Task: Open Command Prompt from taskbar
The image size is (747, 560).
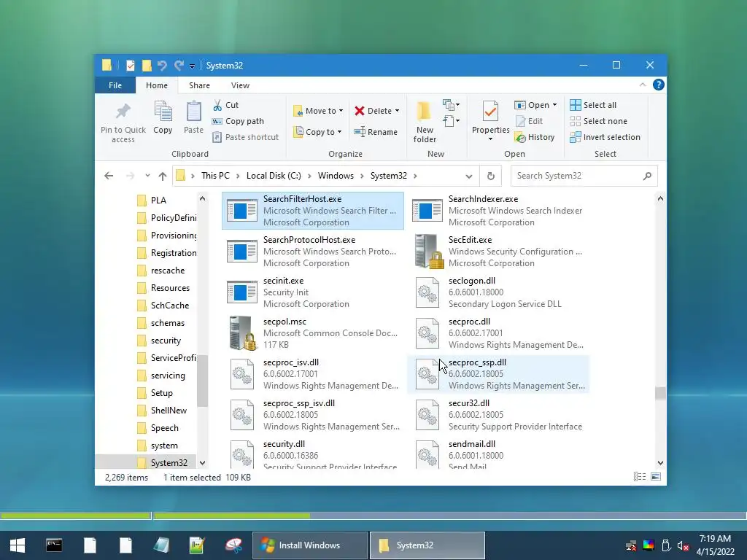Action: (x=54, y=545)
